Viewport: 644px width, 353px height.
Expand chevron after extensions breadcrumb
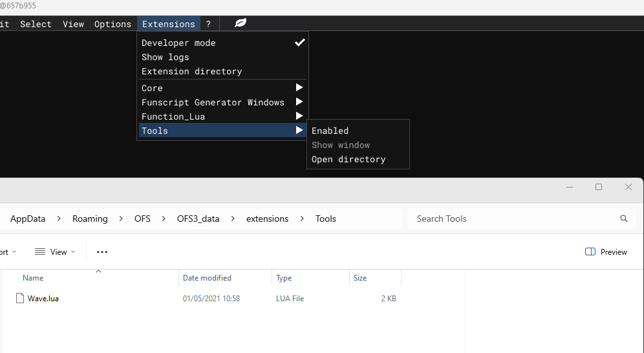point(302,219)
